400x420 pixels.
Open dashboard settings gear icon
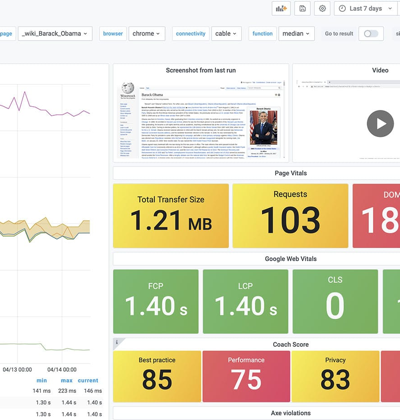pos(322,8)
